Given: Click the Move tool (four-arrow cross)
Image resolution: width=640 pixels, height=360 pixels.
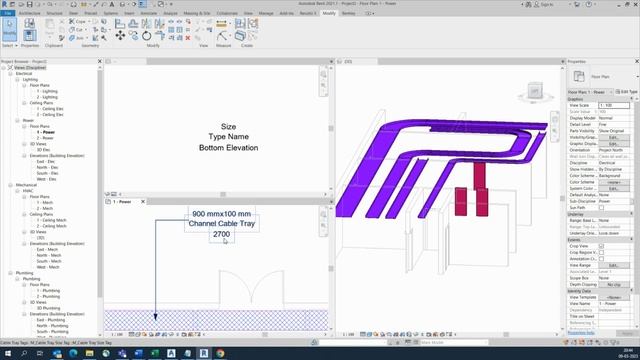Looking at the screenshot, I should [120, 36].
